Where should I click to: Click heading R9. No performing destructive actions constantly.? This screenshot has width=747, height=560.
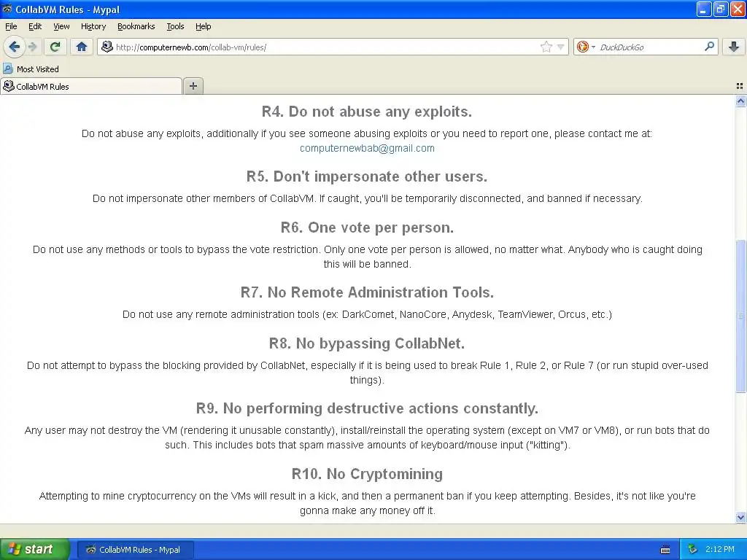[367, 408]
